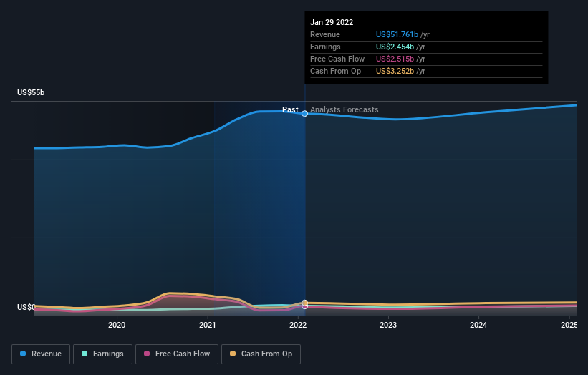Viewport: 588px width, 375px height.
Task: Toggle the Earnings series in the legend
Action: coord(102,354)
